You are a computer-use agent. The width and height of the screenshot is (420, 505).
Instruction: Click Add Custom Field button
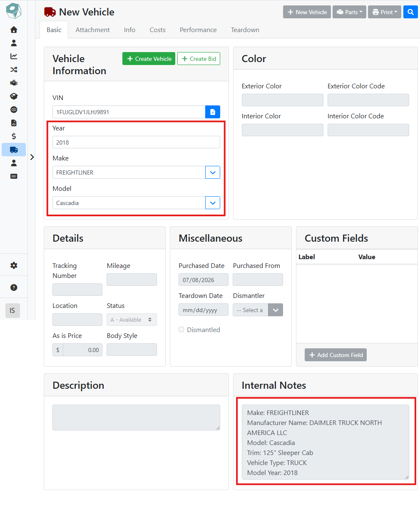click(x=336, y=355)
